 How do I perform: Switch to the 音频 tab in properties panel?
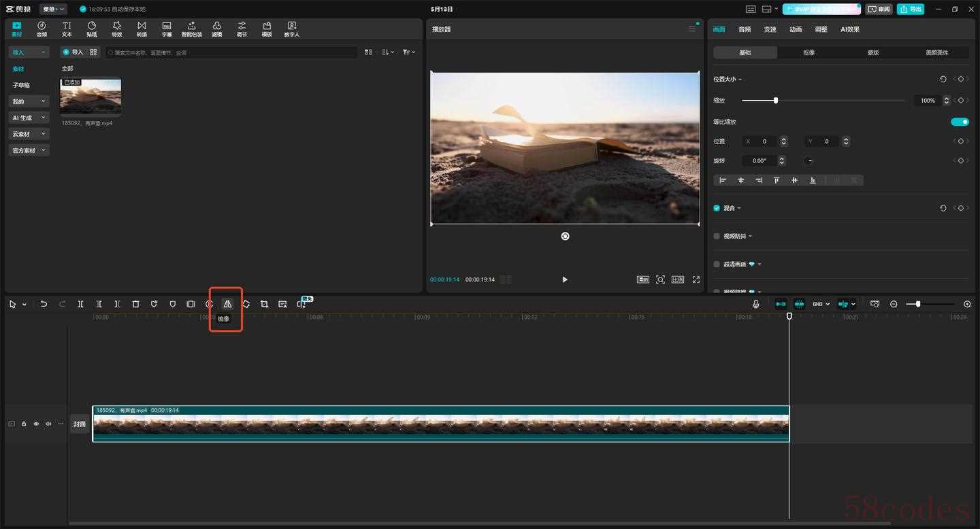745,29
